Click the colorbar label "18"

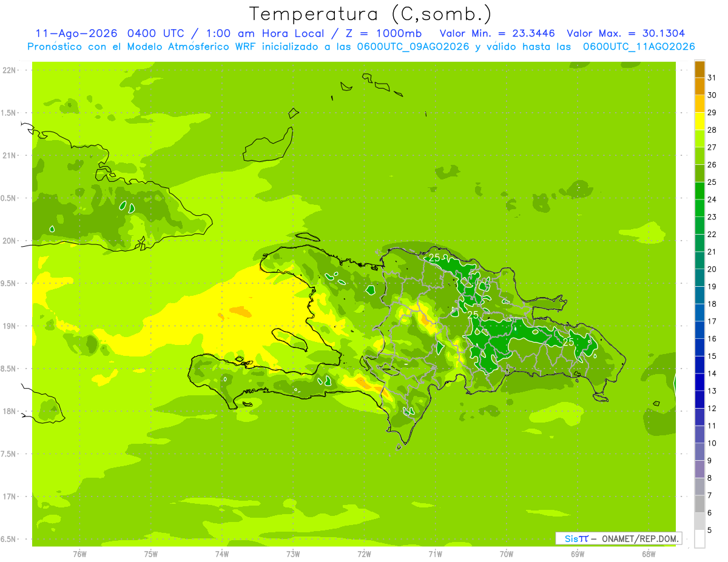(712, 304)
